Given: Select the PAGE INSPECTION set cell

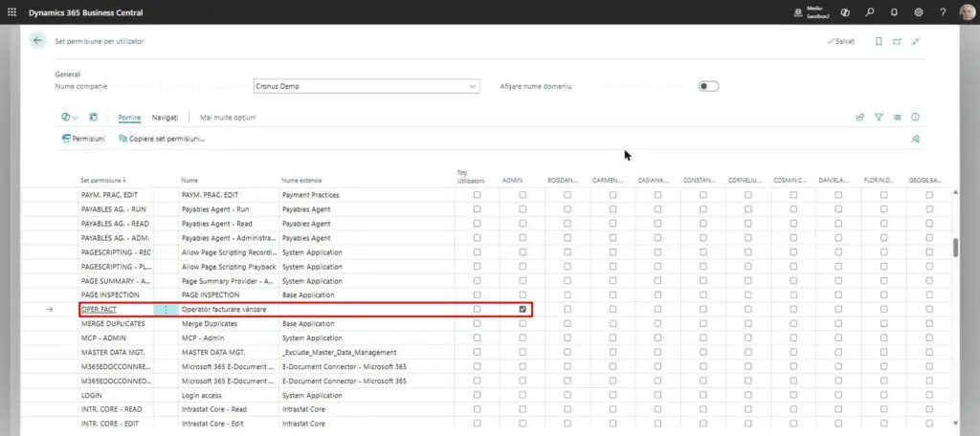Looking at the screenshot, I should tap(116, 294).
